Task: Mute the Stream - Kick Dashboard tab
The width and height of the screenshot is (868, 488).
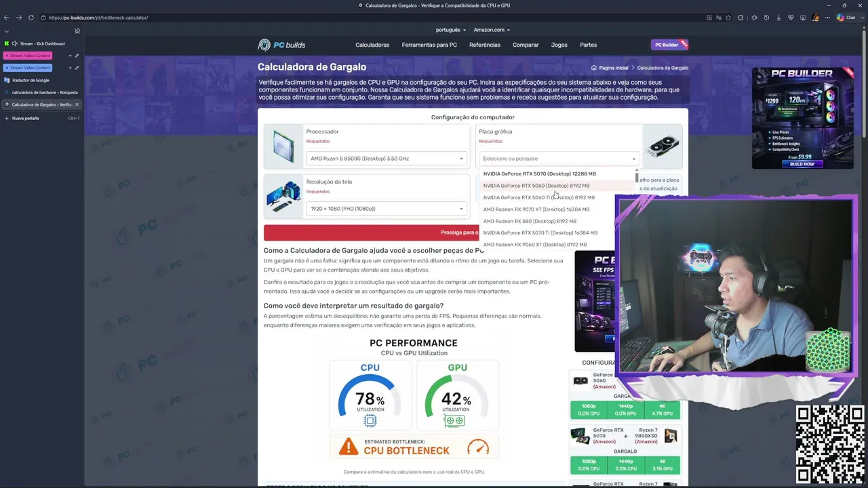Action: click(14, 43)
